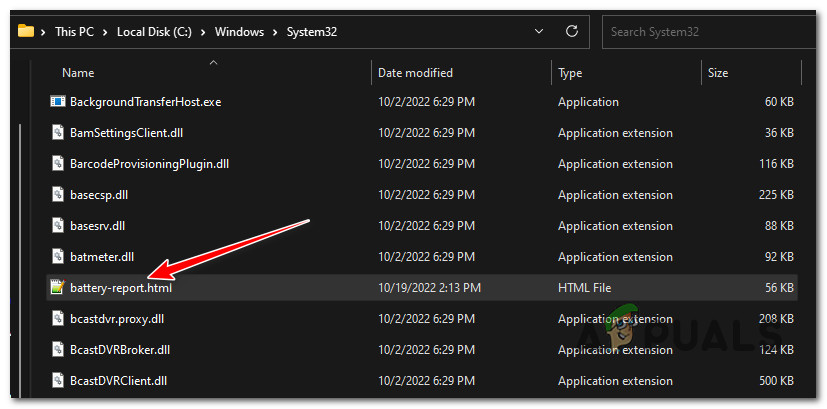The image size is (827, 409).
Task: Click the 116 KB size value
Action: click(776, 164)
